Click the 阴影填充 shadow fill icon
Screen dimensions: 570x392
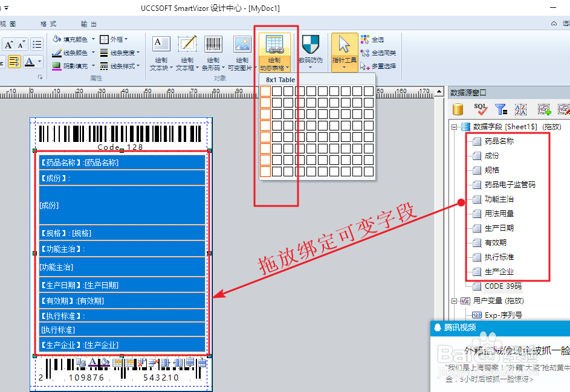click(57, 66)
